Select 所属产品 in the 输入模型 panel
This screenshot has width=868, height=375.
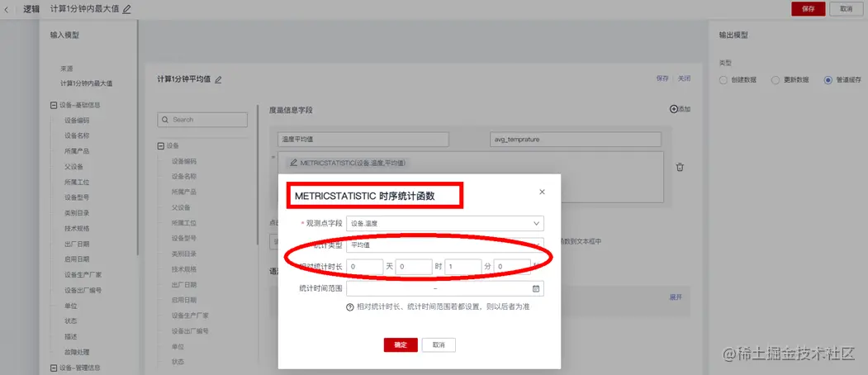coord(77,150)
